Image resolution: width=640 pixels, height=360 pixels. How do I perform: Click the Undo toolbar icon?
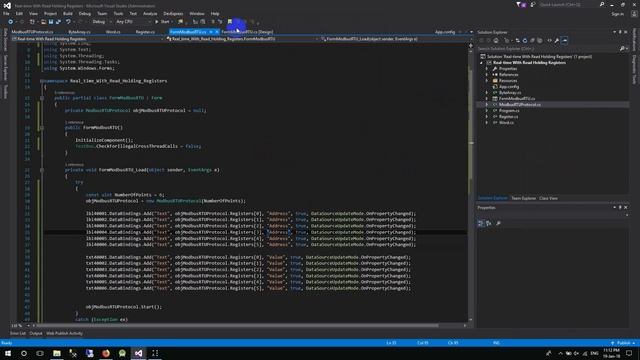click(68, 22)
